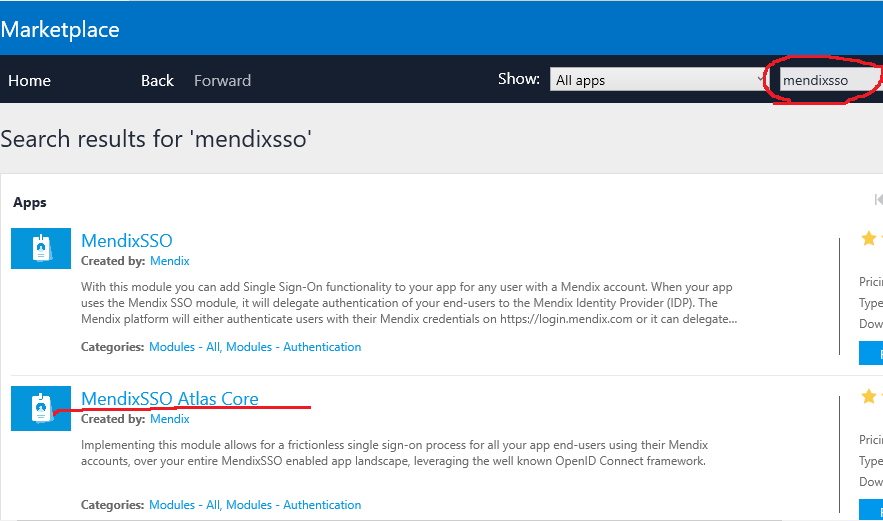Open Modules - Authentication category of MendixSSO
Viewport: 883px width, 521px height.
[293, 347]
